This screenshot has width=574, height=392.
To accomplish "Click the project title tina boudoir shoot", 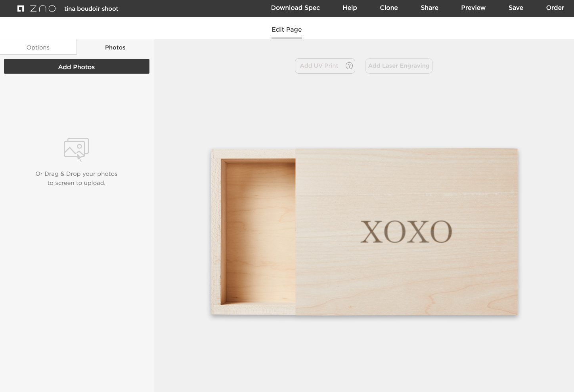I will pyautogui.click(x=91, y=8).
